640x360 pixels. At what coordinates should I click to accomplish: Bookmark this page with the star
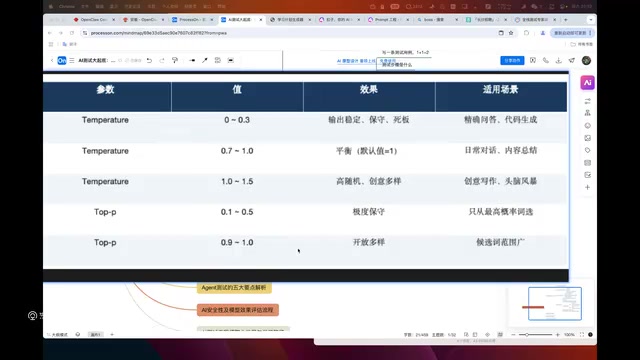(x=511, y=33)
